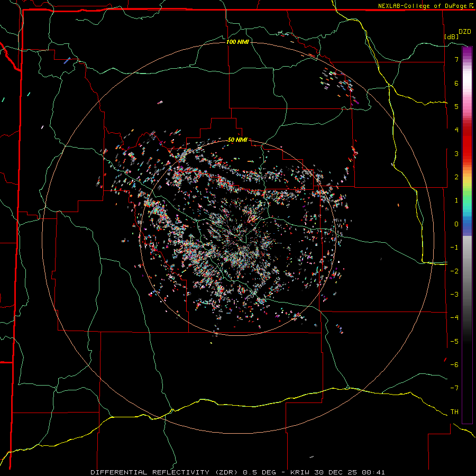Click the TH label at the color scale bottom
Screen dimensions: 476x476
point(454,411)
